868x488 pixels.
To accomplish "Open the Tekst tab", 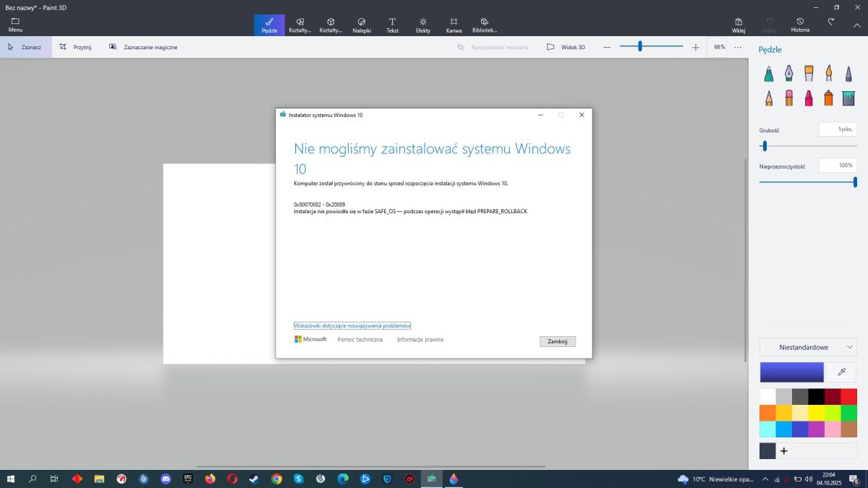I will 392,25.
